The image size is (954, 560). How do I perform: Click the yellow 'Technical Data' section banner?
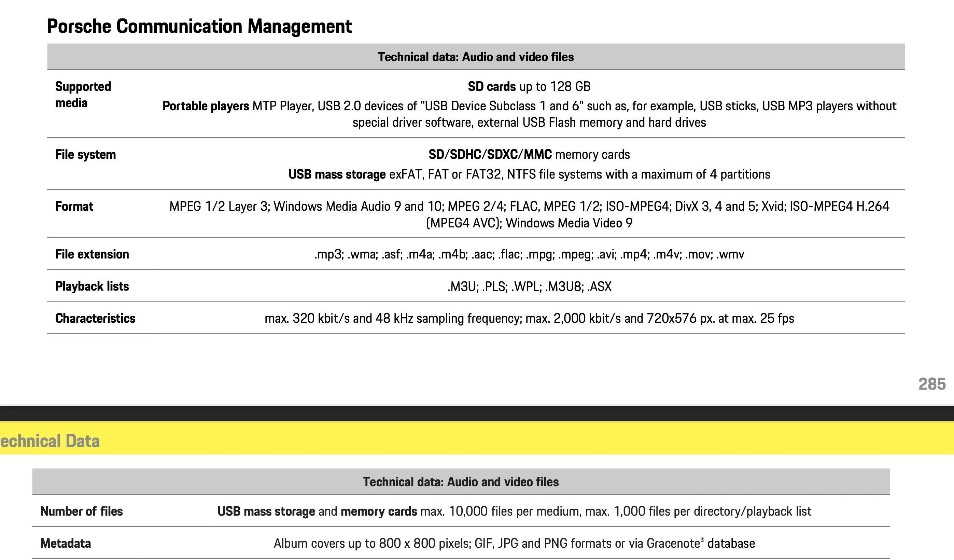(477, 438)
